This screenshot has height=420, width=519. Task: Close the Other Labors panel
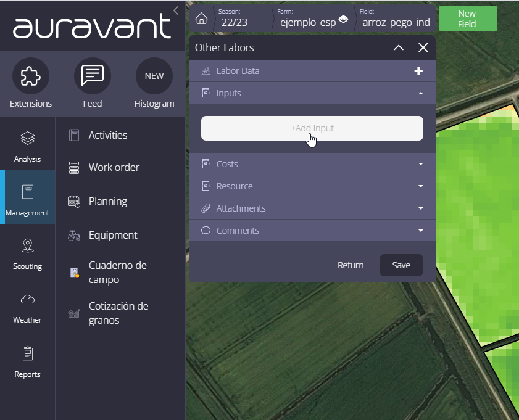pos(423,47)
